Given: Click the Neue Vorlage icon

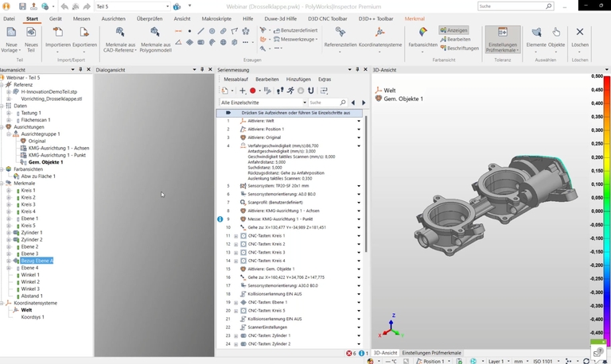Looking at the screenshot, I should point(11,32).
